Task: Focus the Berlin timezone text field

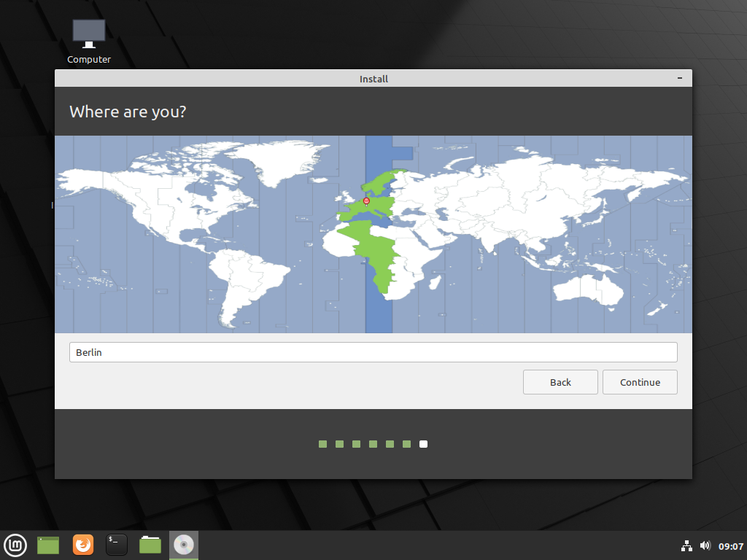Action: point(373,352)
